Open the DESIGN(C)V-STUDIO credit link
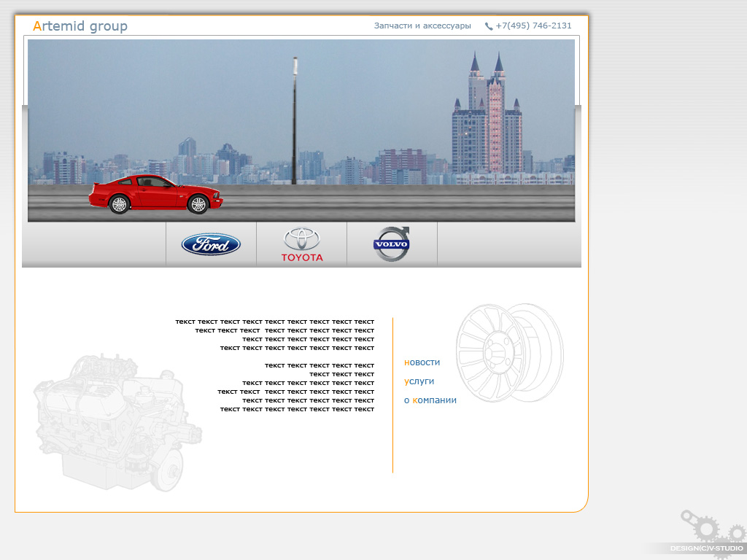This screenshot has height=560, width=747. (706, 548)
